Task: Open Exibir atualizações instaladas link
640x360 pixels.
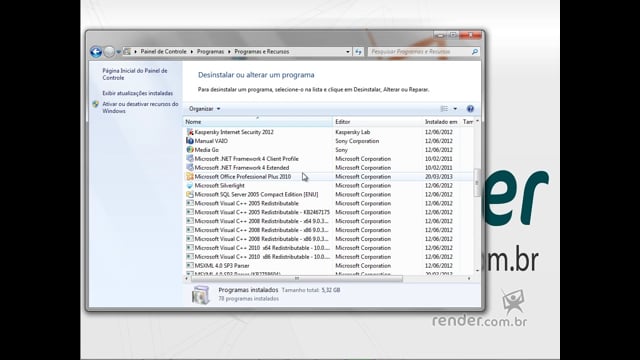Action: [138, 93]
